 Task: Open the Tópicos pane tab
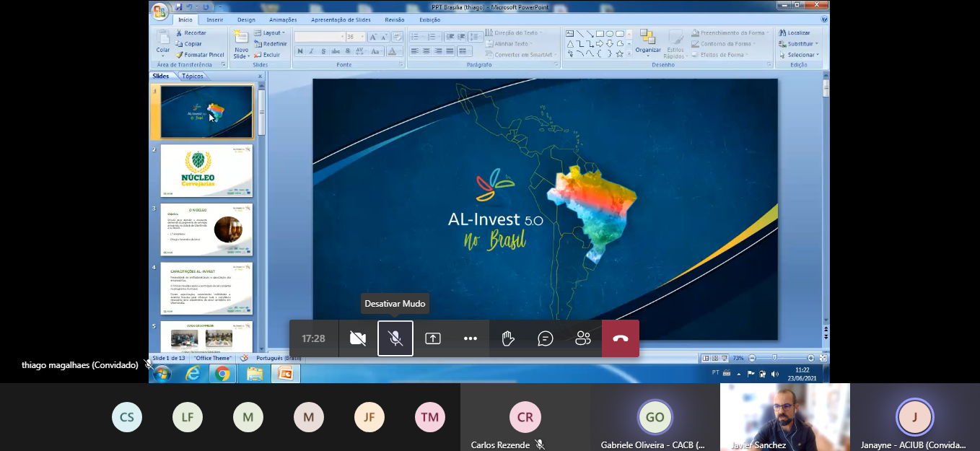[x=192, y=76]
